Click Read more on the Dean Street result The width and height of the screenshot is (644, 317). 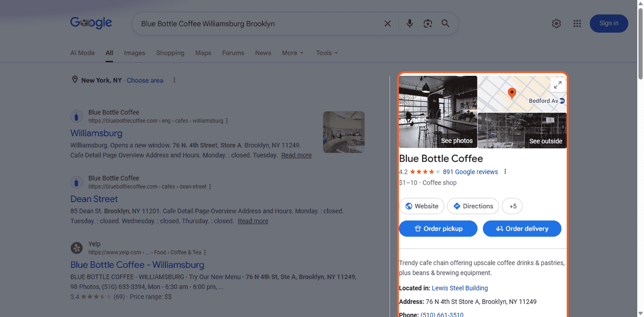click(x=253, y=221)
